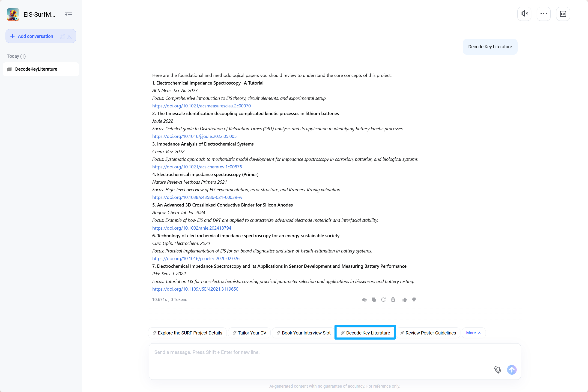This screenshot has height=392, width=588.
Task: Collapse the sidebar with the menu icon
Action: pyautogui.click(x=69, y=15)
